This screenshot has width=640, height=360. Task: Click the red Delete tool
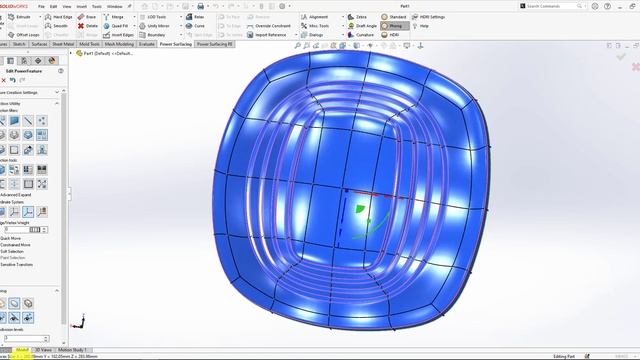pos(88,26)
